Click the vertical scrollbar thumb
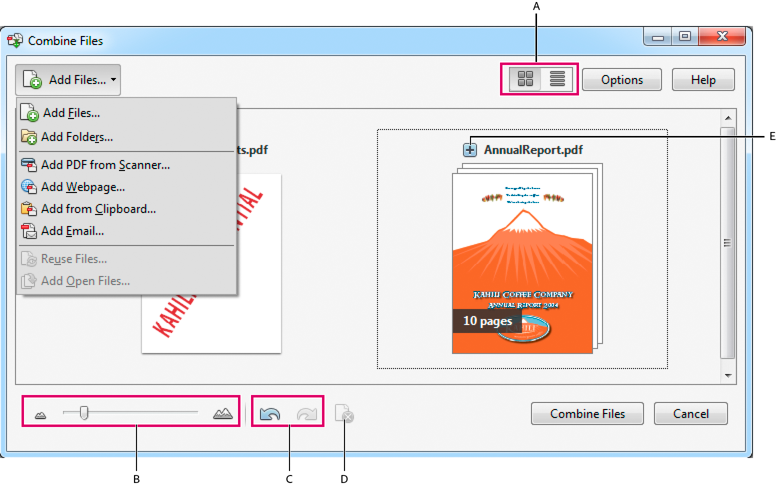This screenshot has height=486, width=776. (x=728, y=243)
